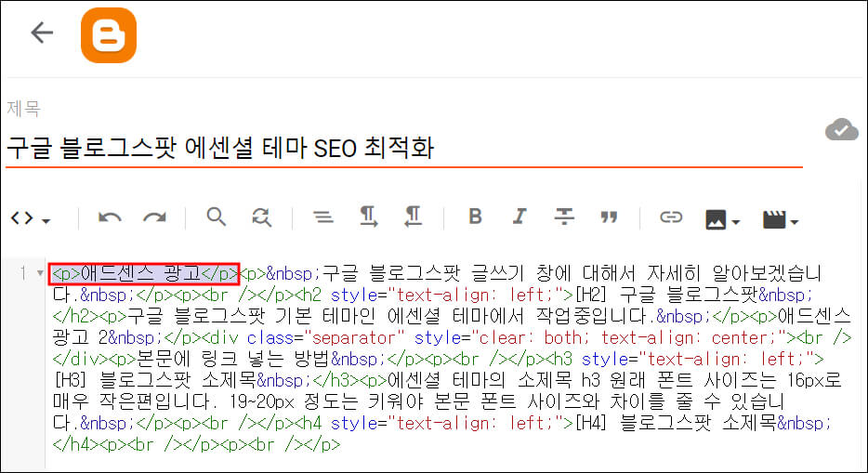This screenshot has width=868, height=473.
Task: Open the insert image dropdown
Action: [722, 219]
